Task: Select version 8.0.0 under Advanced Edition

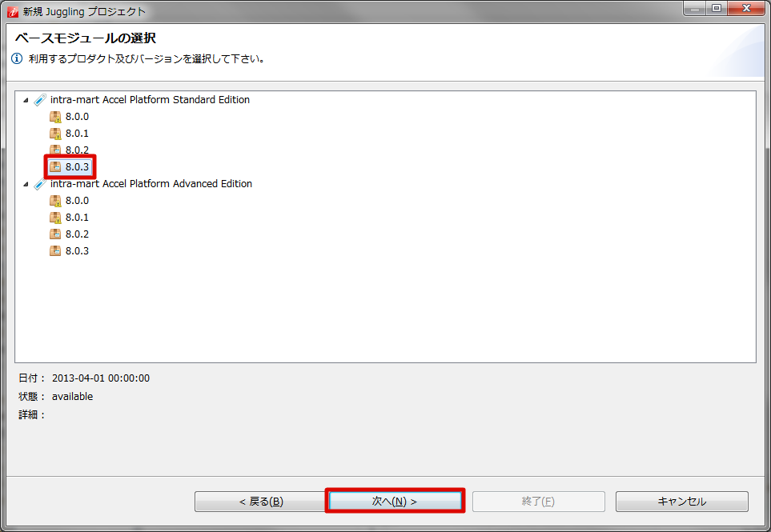Action: point(77,201)
